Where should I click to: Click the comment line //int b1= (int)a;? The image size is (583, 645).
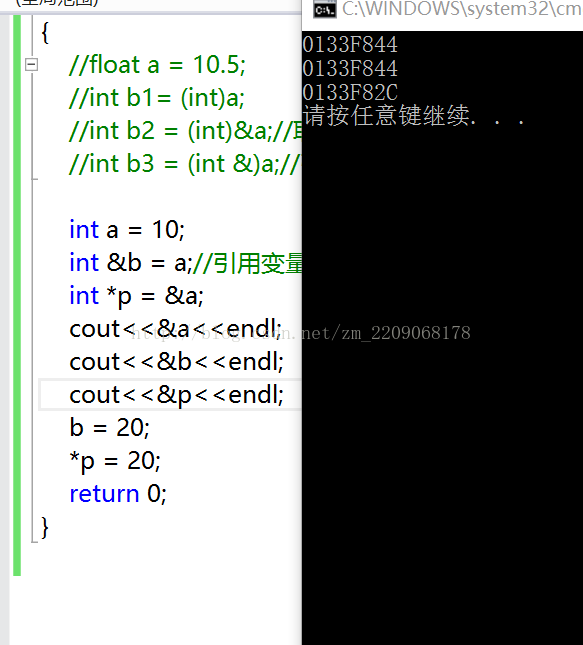click(x=157, y=98)
